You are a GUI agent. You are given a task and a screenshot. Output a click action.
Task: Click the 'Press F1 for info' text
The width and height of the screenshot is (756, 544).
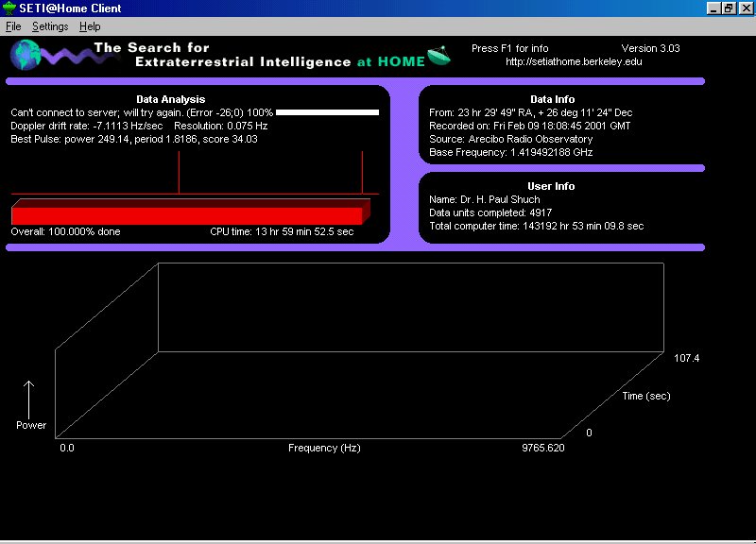509,49
